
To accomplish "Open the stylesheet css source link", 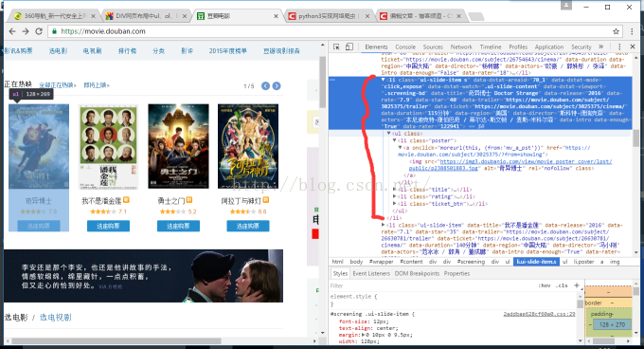I will (539, 314).
